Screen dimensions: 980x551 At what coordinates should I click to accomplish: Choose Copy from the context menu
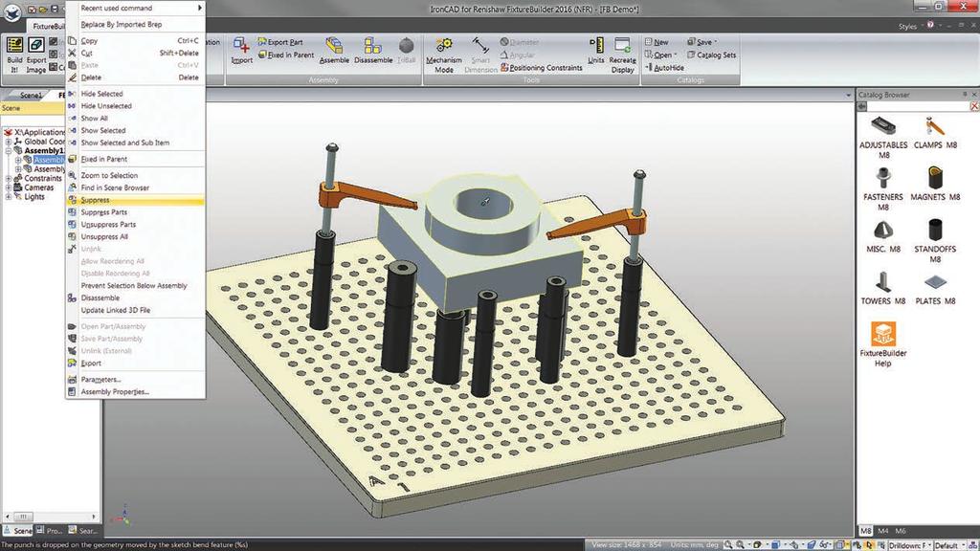pyautogui.click(x=136, y=40)
